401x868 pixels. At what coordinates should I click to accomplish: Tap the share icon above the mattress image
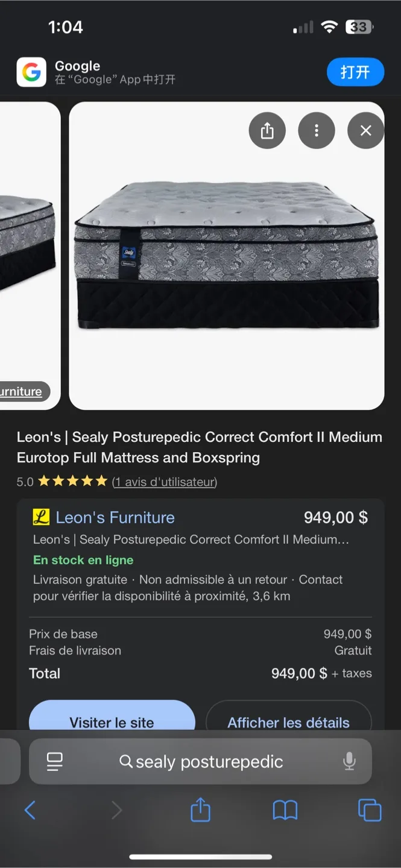click(267, 130)
